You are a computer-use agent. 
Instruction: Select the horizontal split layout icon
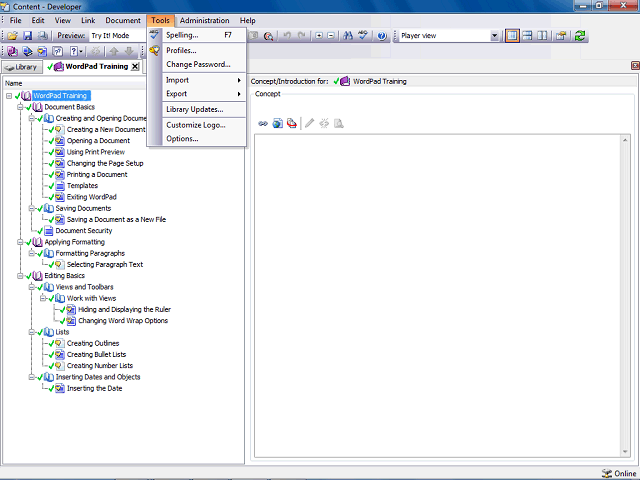point(527,36)
